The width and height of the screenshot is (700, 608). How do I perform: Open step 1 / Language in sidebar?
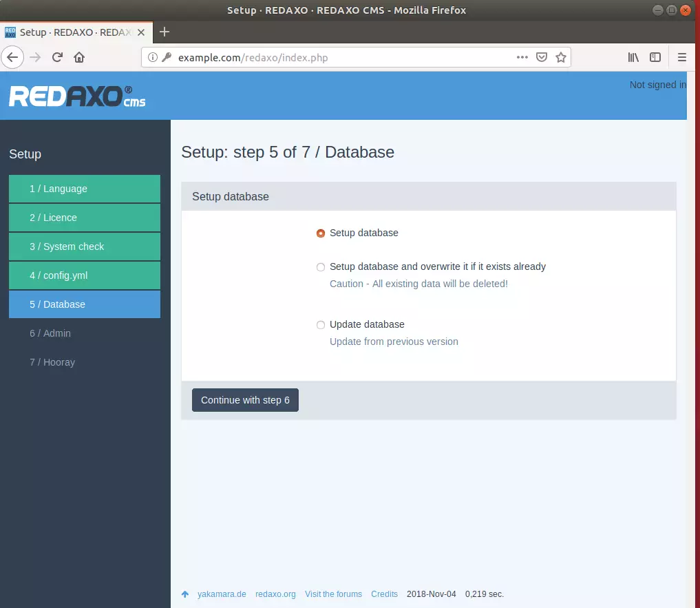(x=85, y=189)
